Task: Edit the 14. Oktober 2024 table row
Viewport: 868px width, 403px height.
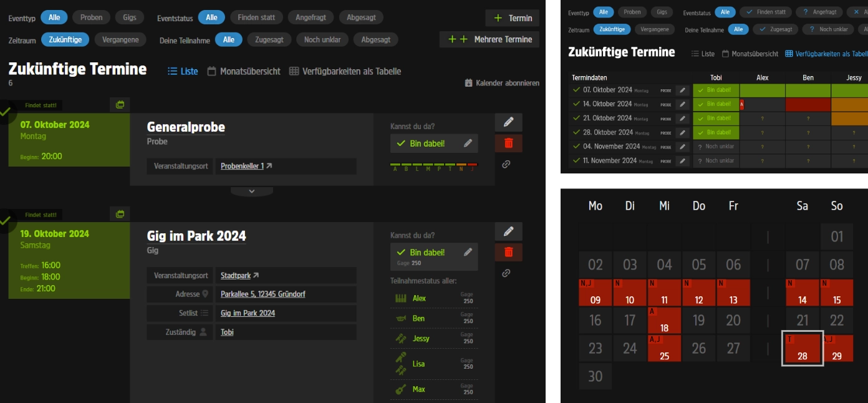Action: (683, 104)
